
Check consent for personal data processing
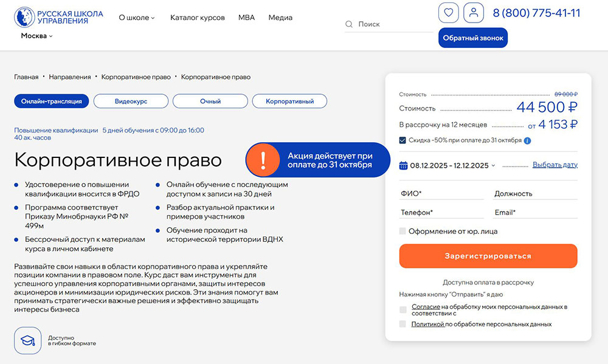click(402, 309)
